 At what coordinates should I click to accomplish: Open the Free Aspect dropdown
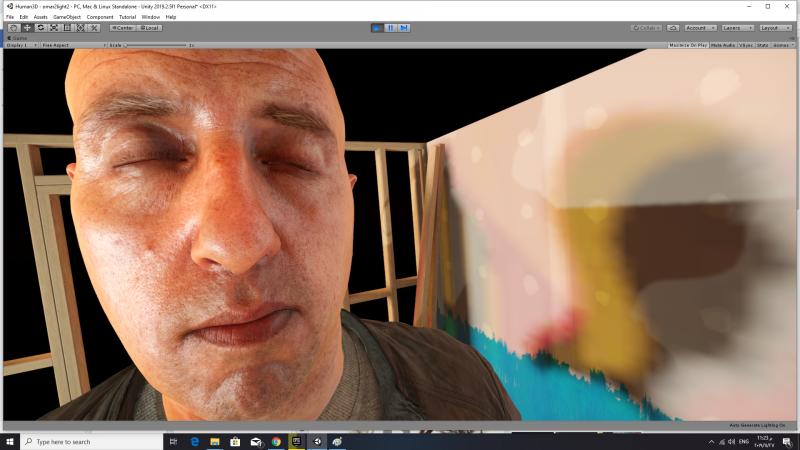pyautogui.click(x=73, y=45)
